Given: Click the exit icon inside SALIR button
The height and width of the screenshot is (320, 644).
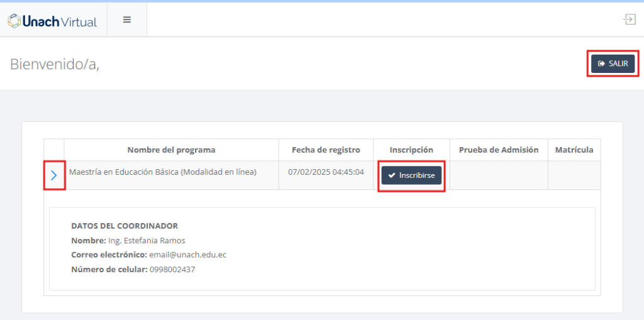Looking at the screenshot, I should tap(601, 63).
